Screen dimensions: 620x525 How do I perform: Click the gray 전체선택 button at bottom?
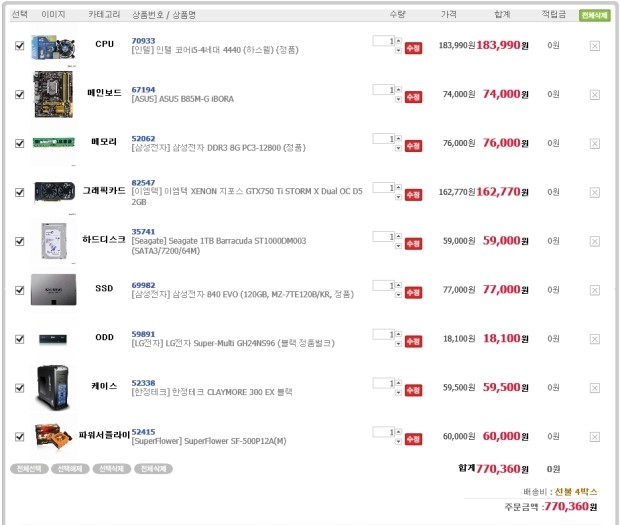pyautogui.click(x=29, y=469)
